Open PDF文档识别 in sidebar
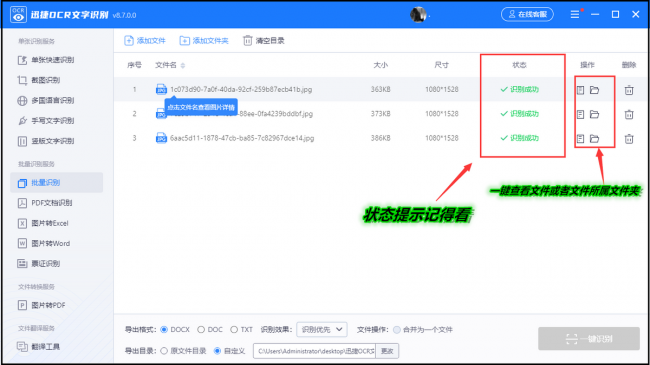 coord(45,203)
